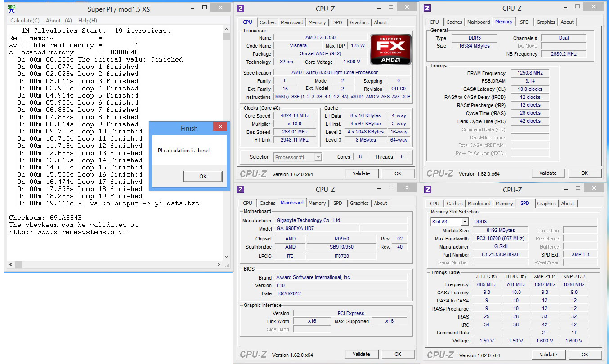
Task: Click the scroll-up arrow in Super PI
Action: click(x=226, y=30)
